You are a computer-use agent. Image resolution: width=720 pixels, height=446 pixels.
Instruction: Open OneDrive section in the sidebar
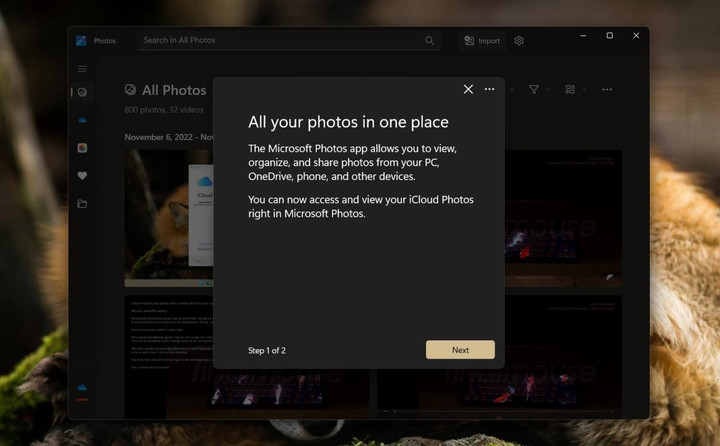[x=82, y=120]
